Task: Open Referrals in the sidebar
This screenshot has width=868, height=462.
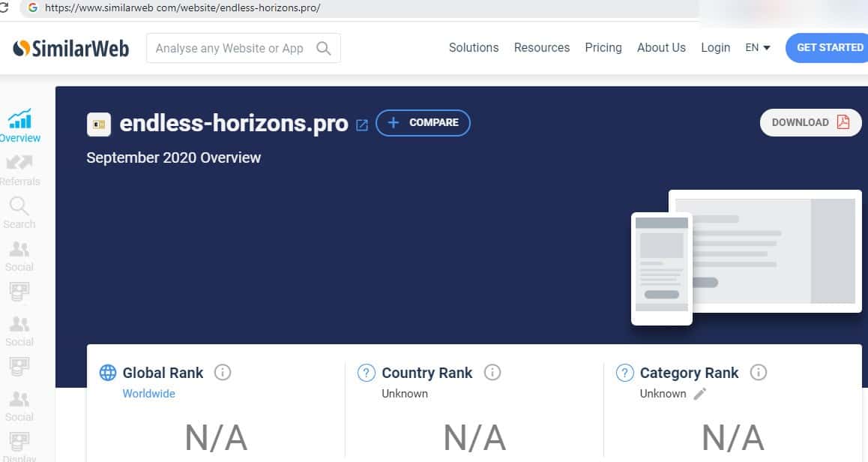Action: pyautogui.click(x=19, y=170)
